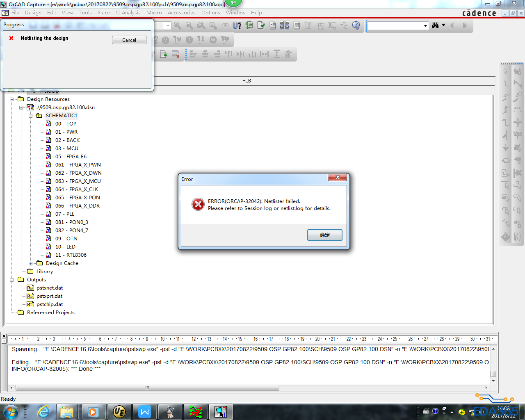
Task: Run the design rules check icon
Action: tap(261, 25)
